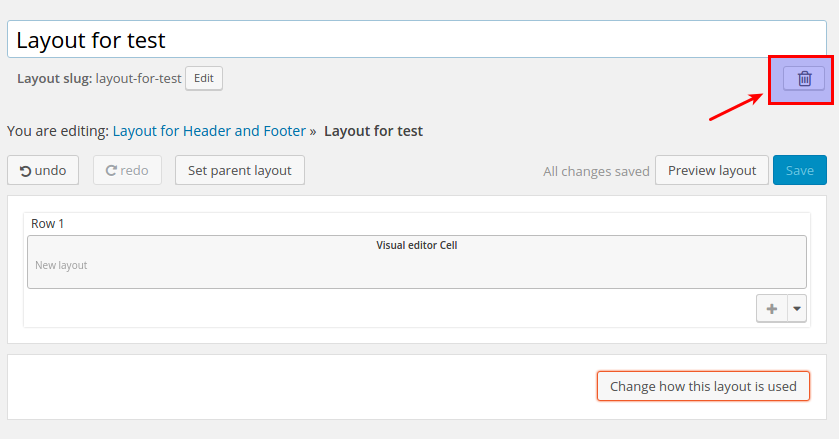Click Change how this layout is used

[703, 386]
